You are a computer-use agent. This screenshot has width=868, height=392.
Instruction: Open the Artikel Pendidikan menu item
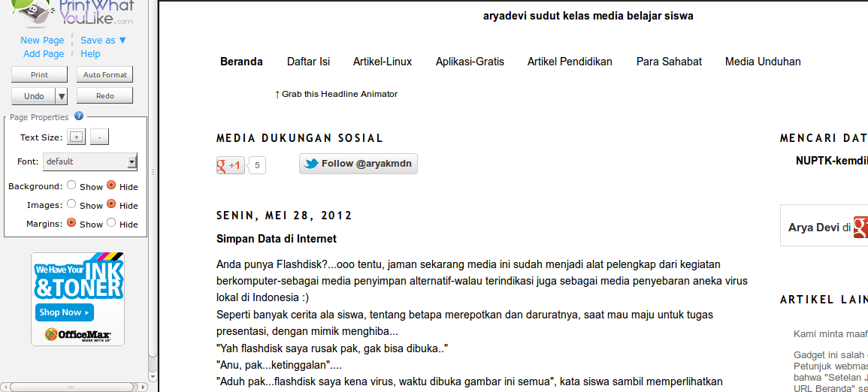coord(570,62)
